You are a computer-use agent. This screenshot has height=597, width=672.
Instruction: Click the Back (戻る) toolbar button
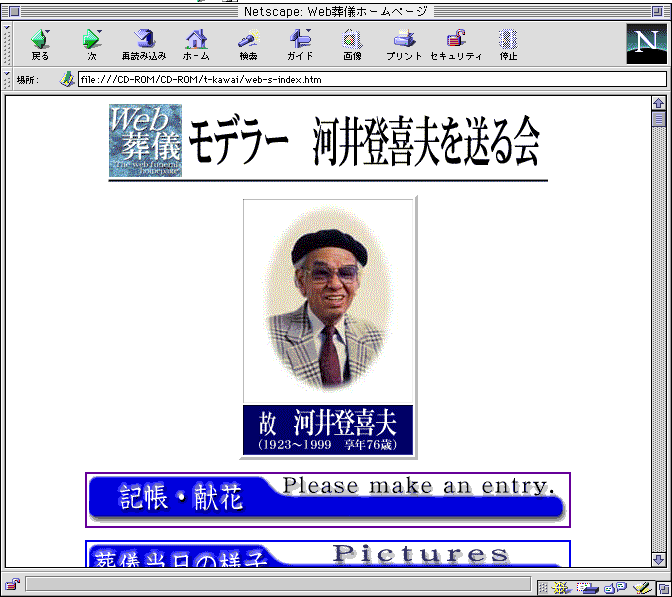40,44
